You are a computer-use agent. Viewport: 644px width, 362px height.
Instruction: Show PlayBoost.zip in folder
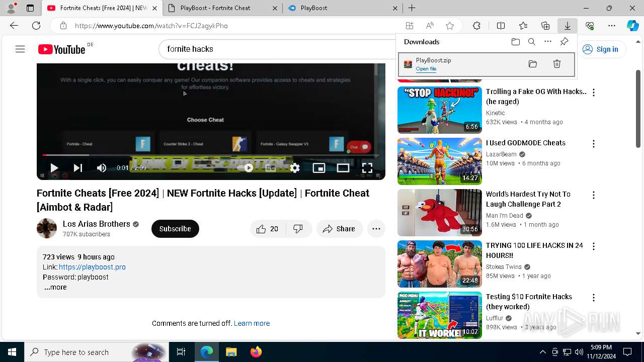pyautogui.click(x=533, y=64)
